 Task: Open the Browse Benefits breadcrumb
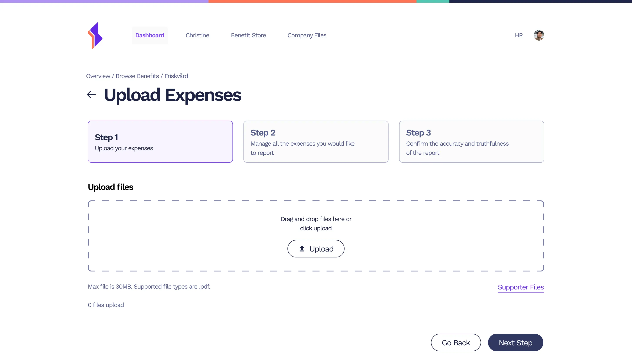(137, 76)
